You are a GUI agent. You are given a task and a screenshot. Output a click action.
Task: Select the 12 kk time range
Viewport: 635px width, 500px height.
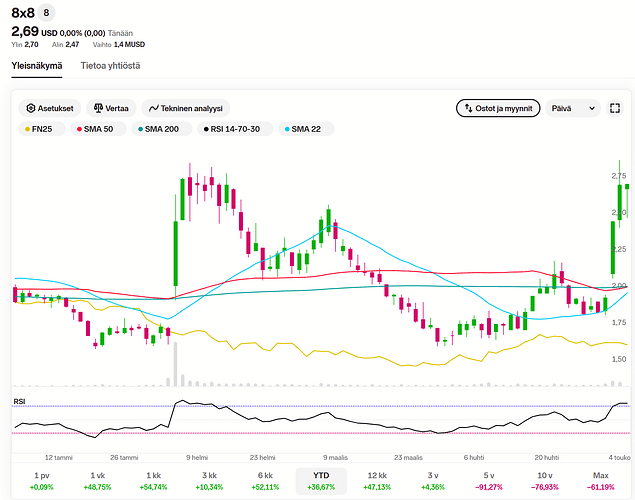pyautogui.click(x=377, y=481)
